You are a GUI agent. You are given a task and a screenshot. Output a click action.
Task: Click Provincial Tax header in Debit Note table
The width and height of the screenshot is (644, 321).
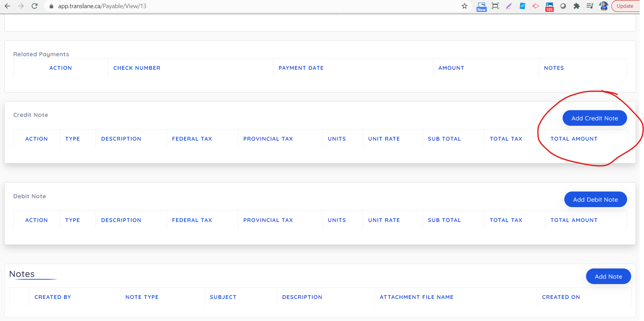(268, 220)
